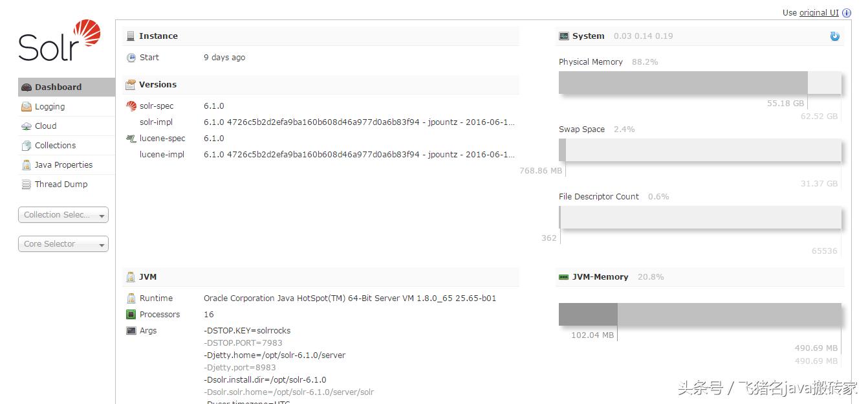Click the Swap Space usage bar
The image size is (868, 404).
(700, 150)
